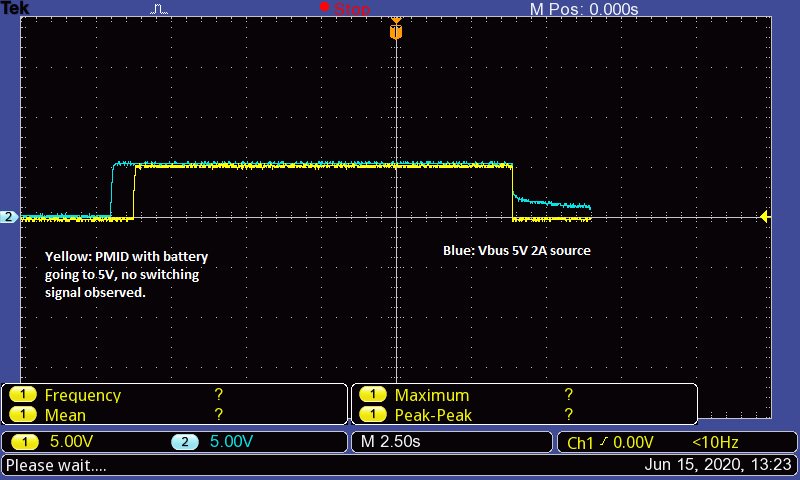This screenshot has width=800, height=480.
Task: Click the red Stop acquisition indicator
Action: (x=345, y=8)
